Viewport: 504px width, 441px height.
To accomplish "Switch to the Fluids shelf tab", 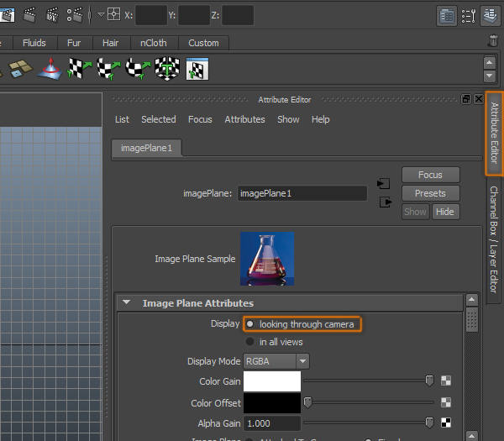I will 34,43.
